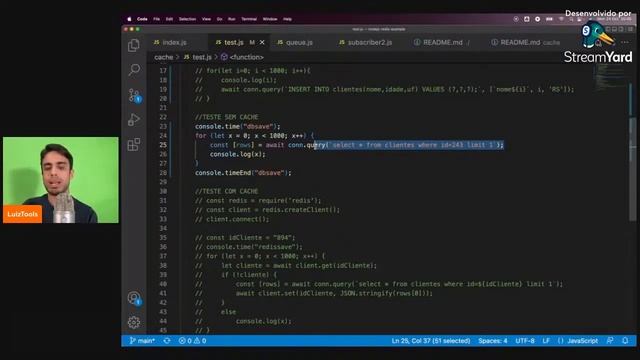Click the console.time("dbsave") line

click(x=238, y=127)
